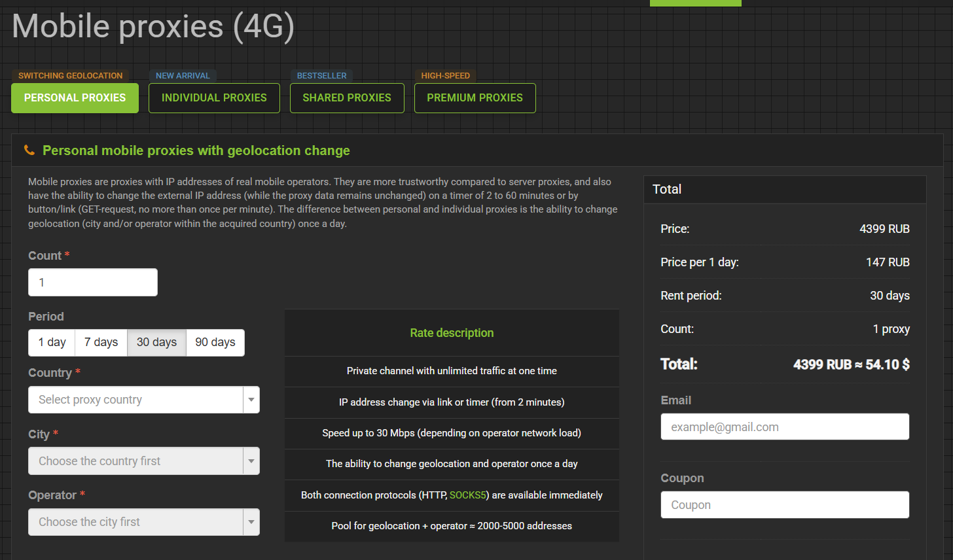This screenshot has width=953, height=560.
Task: Focus the Count input field
Action: click(93, 283)
